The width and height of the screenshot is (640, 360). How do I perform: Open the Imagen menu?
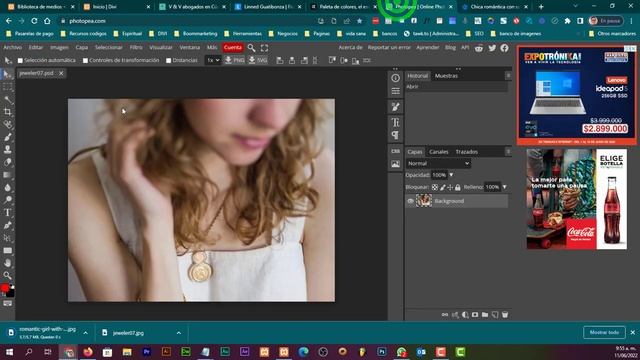click(59, 48)
